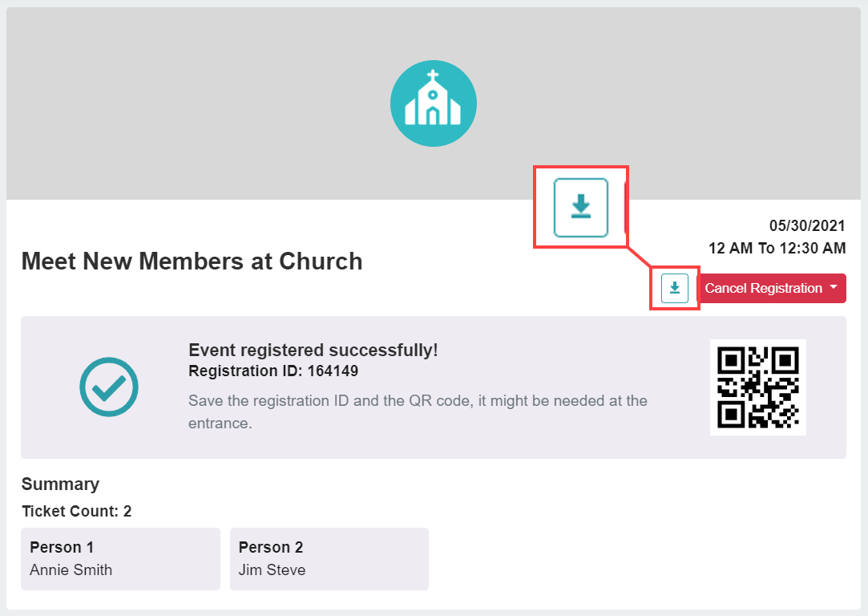
Task: Click the registration QR code image
Action: click(x=758, y=387)
